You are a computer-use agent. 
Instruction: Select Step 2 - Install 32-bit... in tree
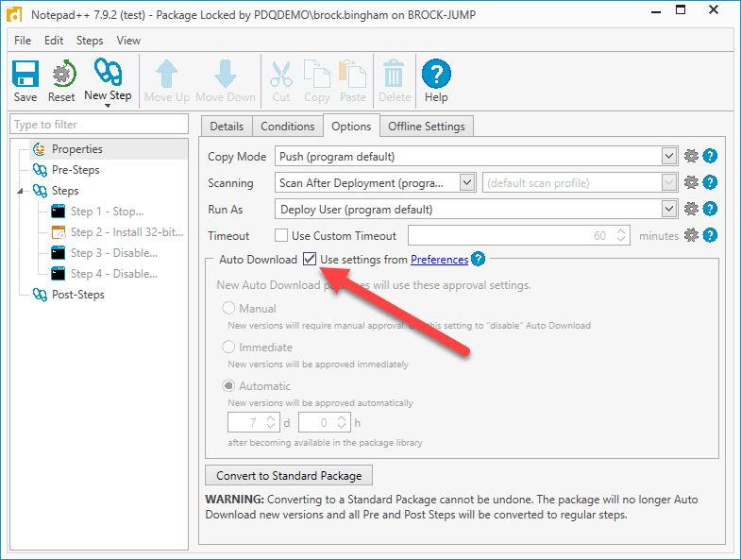click(x=126, y=232)
